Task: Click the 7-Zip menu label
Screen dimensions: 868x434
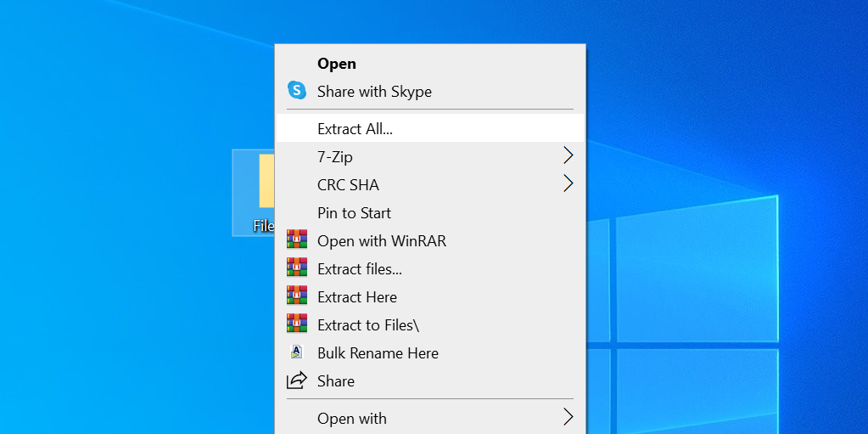Action: (334, 157)
